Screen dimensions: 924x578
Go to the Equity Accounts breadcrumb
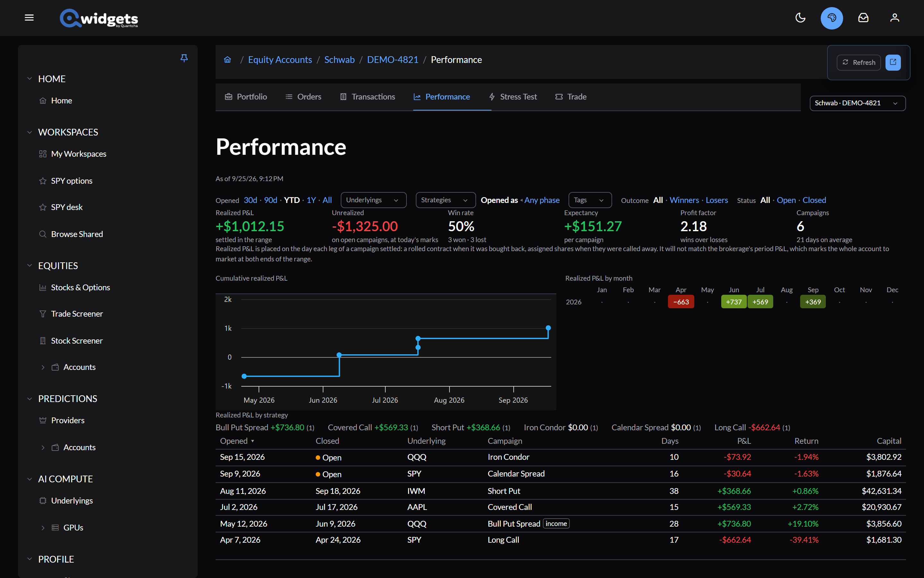click(x=280, y=60)
